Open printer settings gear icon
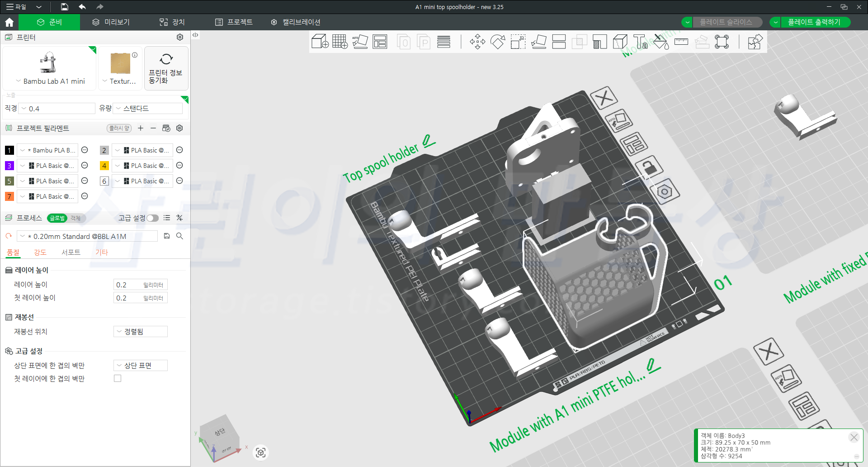The image size is (868, 467). click(x=180, y=37)
